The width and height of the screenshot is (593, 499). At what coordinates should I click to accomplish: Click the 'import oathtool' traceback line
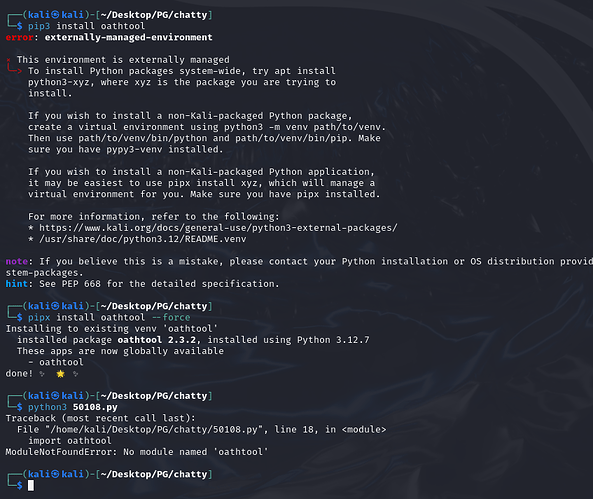70,441
